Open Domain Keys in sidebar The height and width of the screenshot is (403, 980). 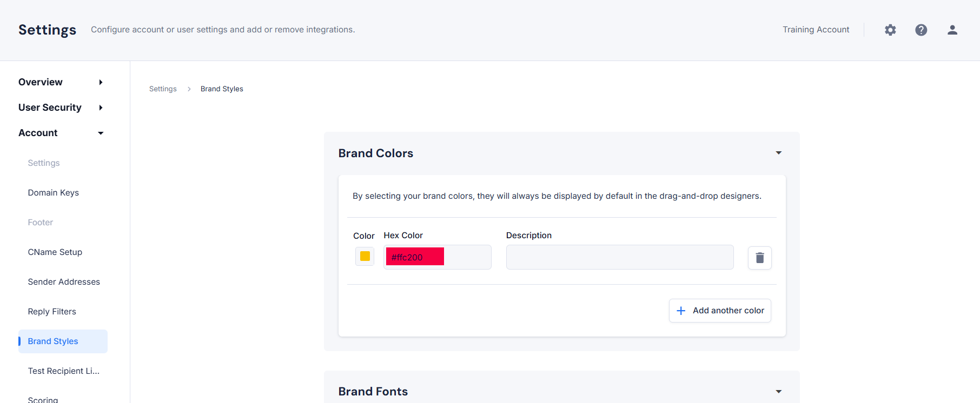(x=53, y=193)
